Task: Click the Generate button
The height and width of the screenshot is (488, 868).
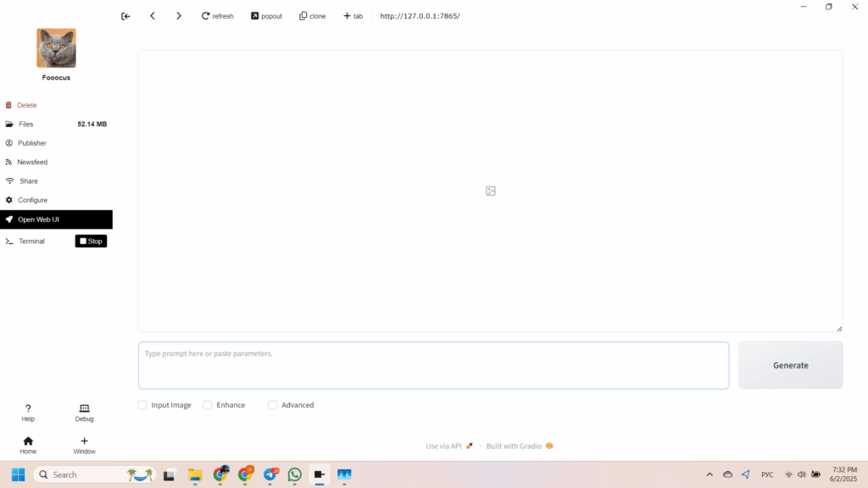Action: [x=791, y=365]
